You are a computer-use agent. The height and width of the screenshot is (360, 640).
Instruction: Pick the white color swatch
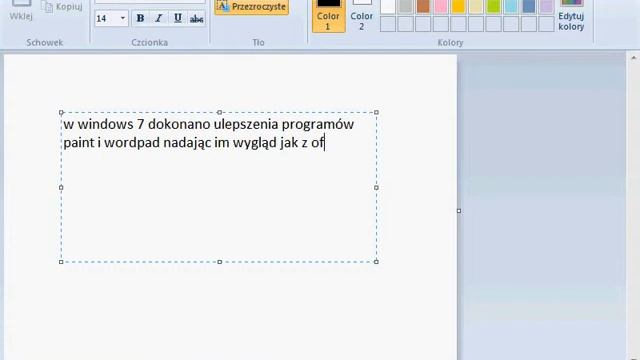click(388, 7)
